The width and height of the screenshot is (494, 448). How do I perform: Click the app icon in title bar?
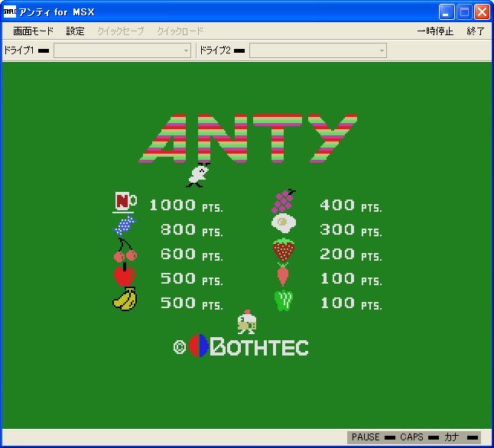click(9, 11)
